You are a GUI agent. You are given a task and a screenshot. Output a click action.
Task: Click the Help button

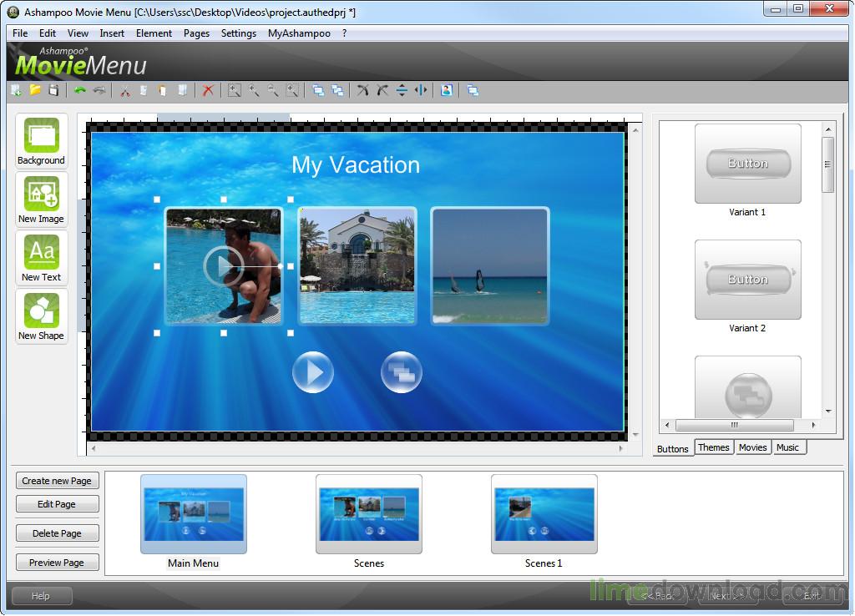(42, 596)
